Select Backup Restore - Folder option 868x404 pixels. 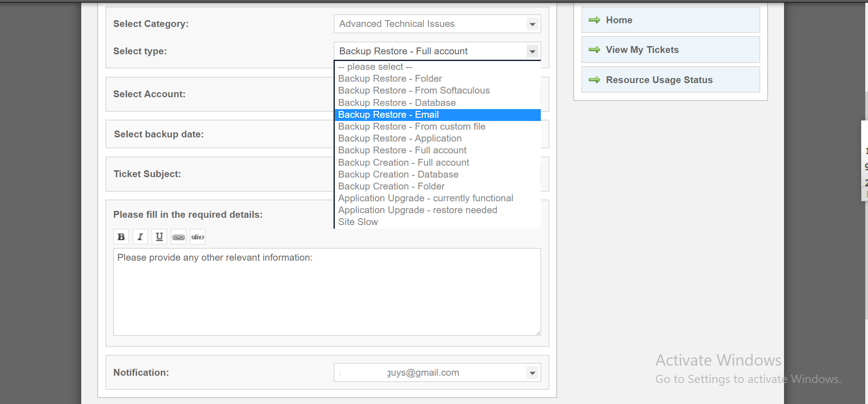390,79
